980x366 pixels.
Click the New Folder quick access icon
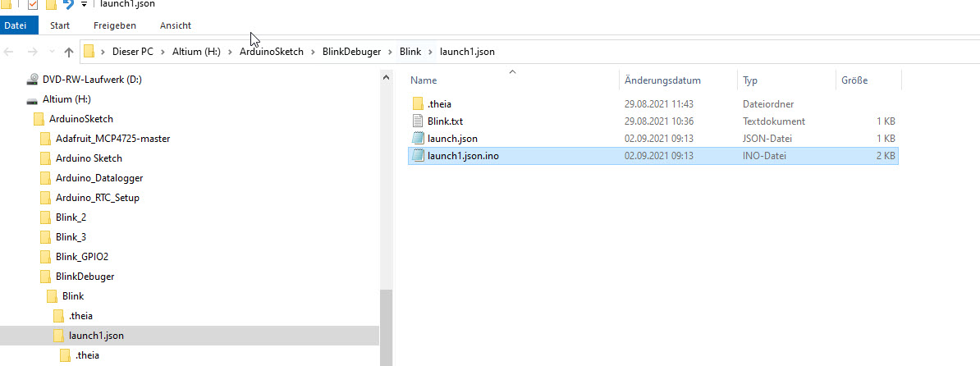click(x=51, y=4)
